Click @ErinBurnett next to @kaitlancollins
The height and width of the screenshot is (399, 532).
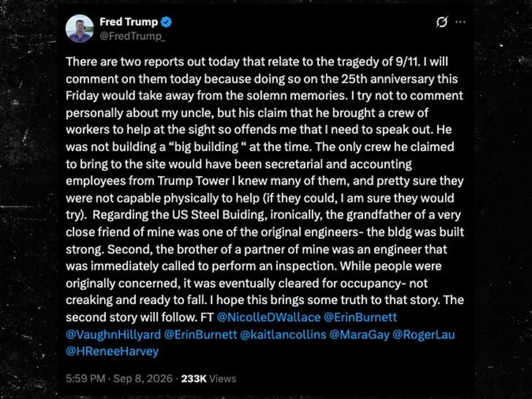coord(200,335)
